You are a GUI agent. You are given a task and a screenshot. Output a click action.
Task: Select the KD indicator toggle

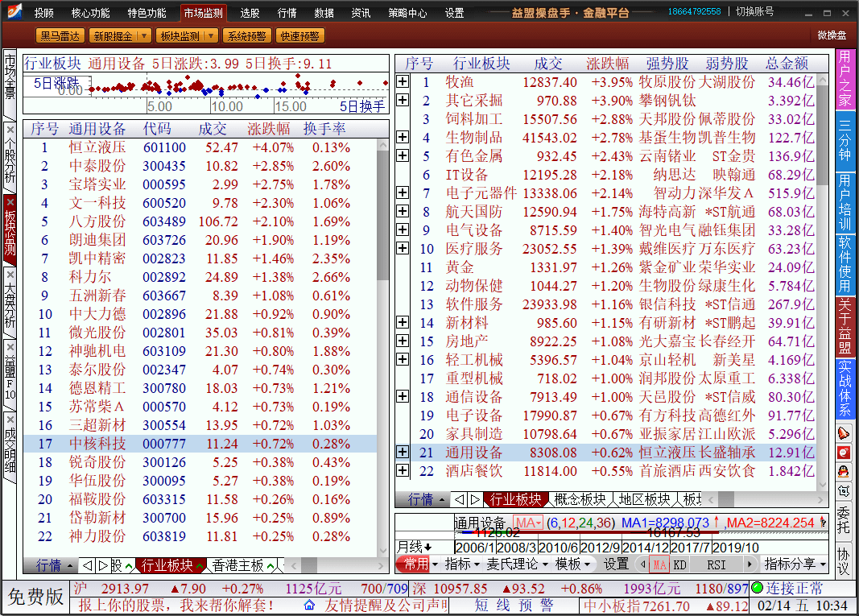[679, 564]
